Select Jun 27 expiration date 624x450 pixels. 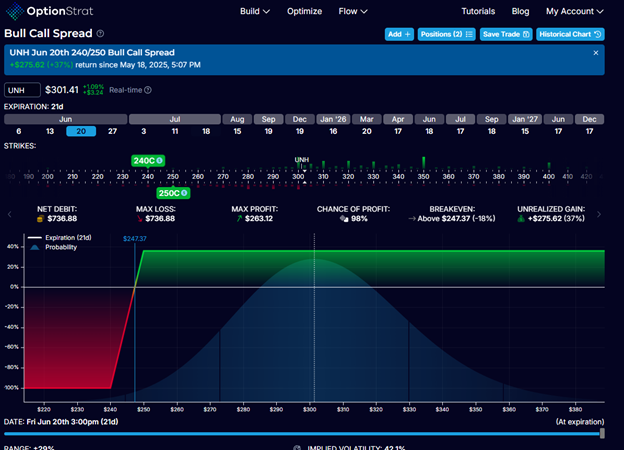113,131
